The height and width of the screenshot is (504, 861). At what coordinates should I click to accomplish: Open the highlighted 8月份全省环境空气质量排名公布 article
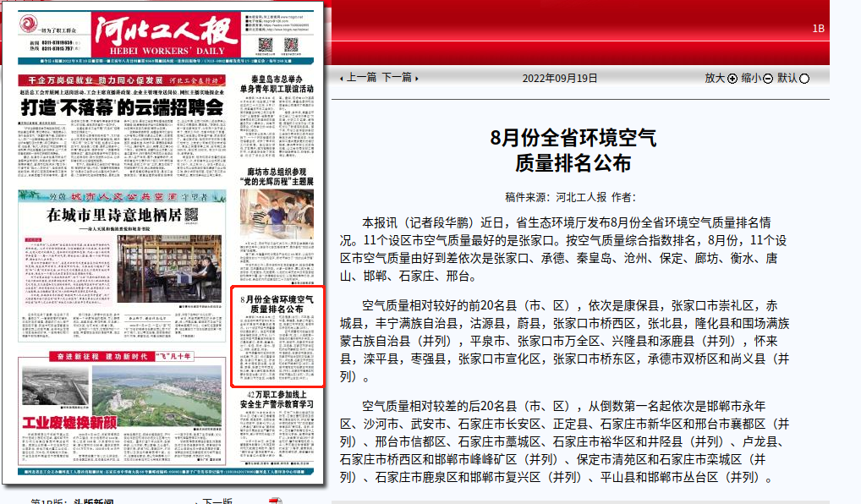pyautogui.click(x=277, y=305)
